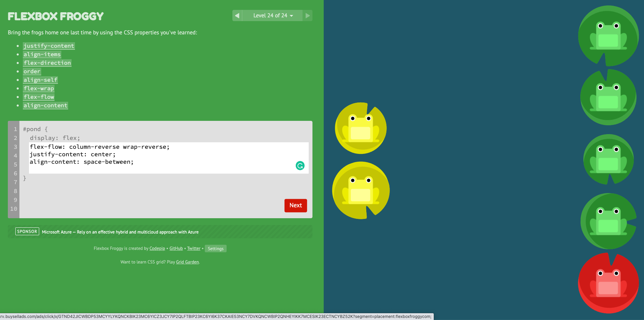Click the 'display: flex;' code line
Viewport: 644px width, 320px height.
tap(55, 138)
